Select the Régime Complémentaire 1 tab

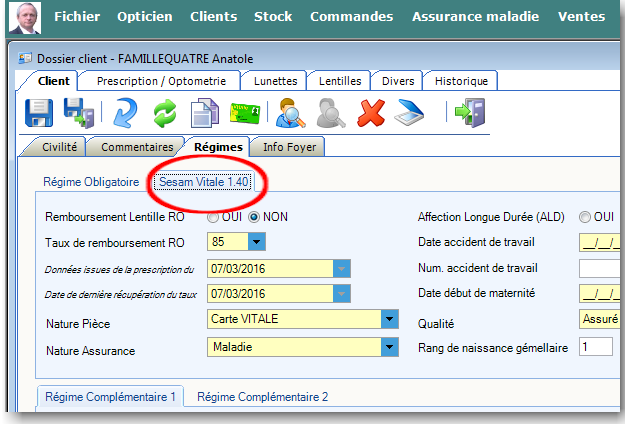110,397
